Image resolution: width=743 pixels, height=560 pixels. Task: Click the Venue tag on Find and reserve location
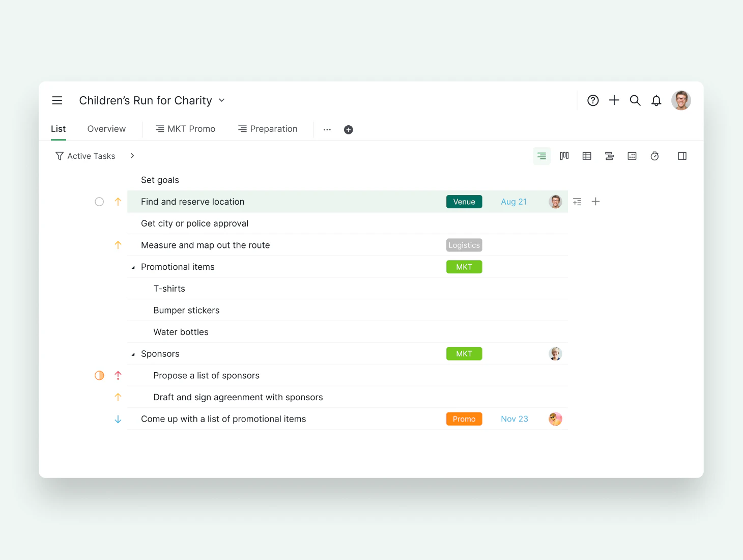pos(464,202)
